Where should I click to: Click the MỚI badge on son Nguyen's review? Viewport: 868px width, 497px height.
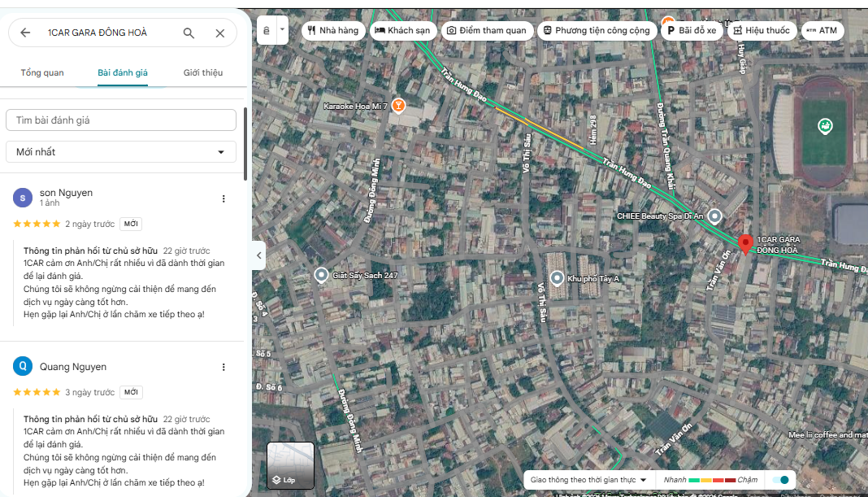coord(131,224)
